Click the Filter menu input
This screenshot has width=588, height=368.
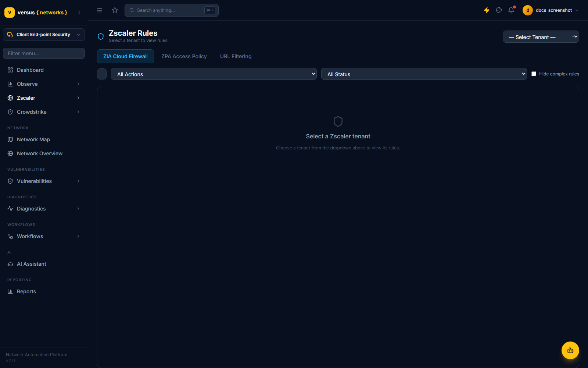click(x=44, y=53)
